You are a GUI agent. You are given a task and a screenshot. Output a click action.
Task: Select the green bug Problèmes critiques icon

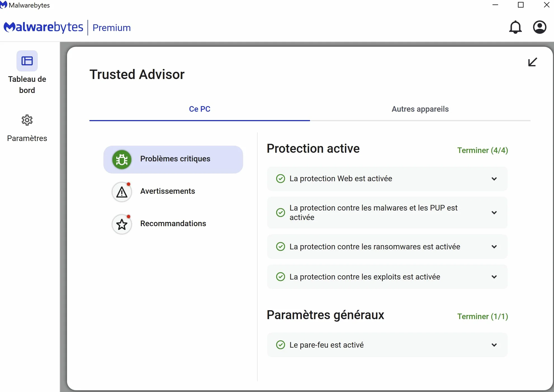122,160
